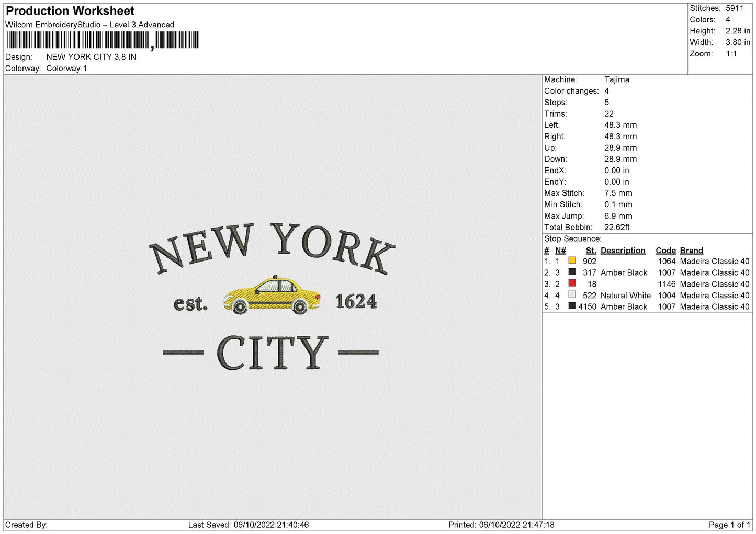Click the 'Stop Sequence:' heading
756x534 pixels.
[x=573, y=239]
